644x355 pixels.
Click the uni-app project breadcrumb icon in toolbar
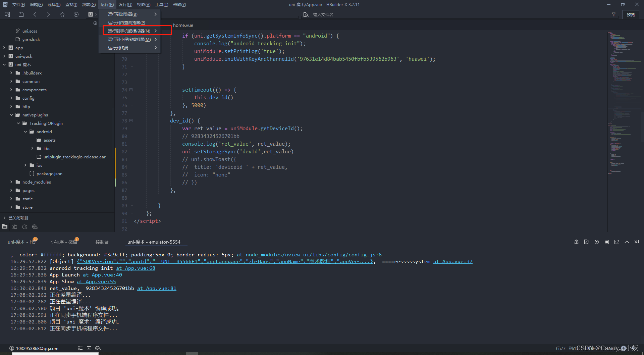[90, 14]
